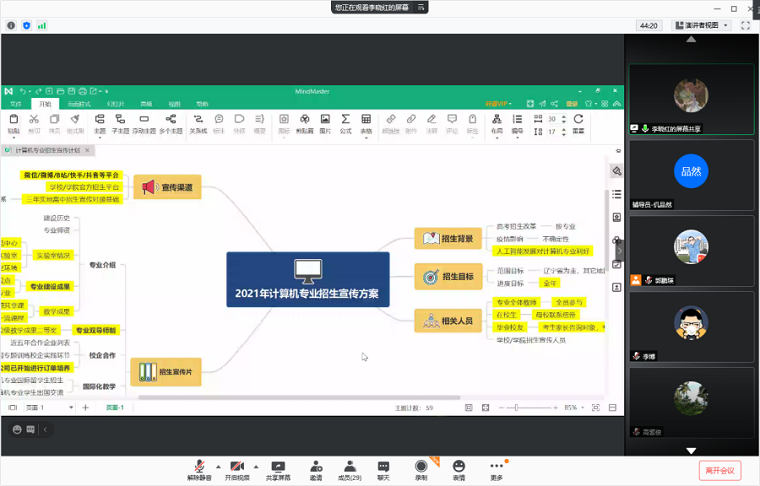Open the Chat (聊天) icon
This screenshot has width=760, height=486.
(x=383, y=466)
